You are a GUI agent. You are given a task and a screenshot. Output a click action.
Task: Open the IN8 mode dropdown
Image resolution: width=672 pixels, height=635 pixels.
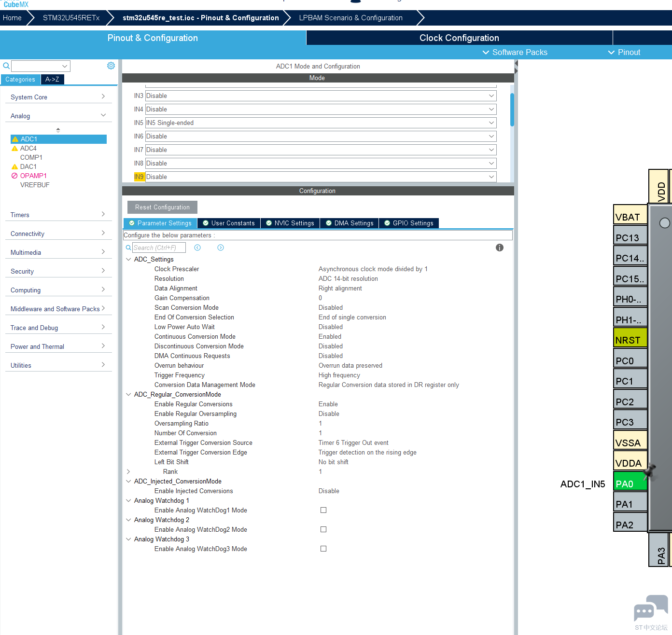321,164
